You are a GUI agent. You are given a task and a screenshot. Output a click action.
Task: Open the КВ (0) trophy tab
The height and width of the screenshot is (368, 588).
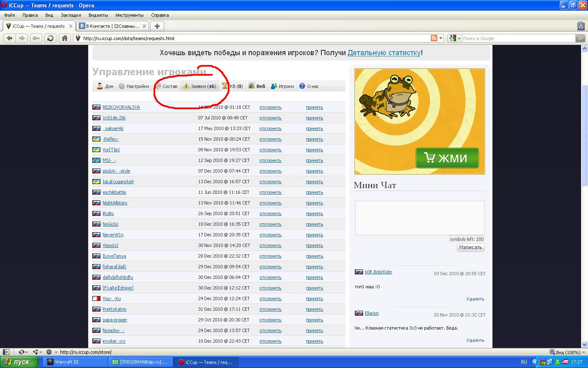click(232, 86)
